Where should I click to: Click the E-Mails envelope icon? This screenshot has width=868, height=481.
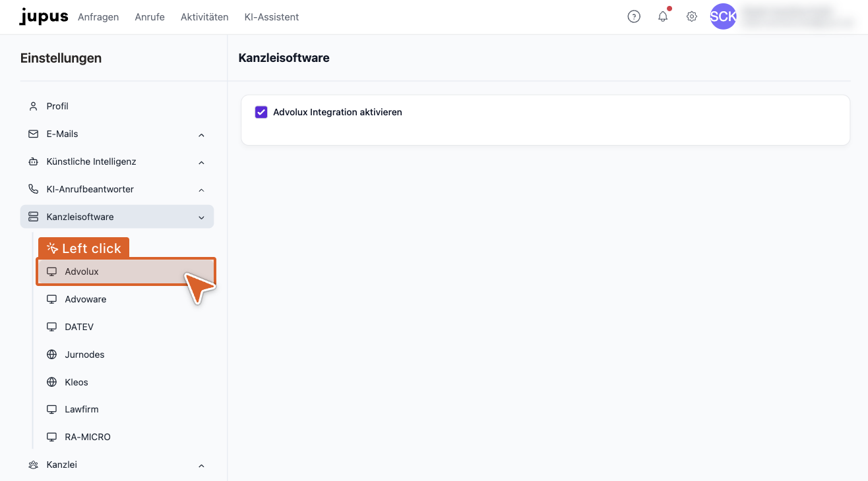34,134
